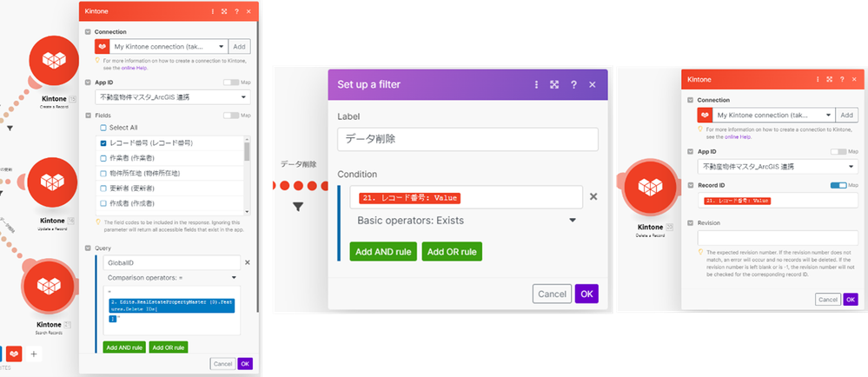The image size is (868, 377).
Task: Open three-dot menu in Set up a filter dialog
Action: [536, 85]
